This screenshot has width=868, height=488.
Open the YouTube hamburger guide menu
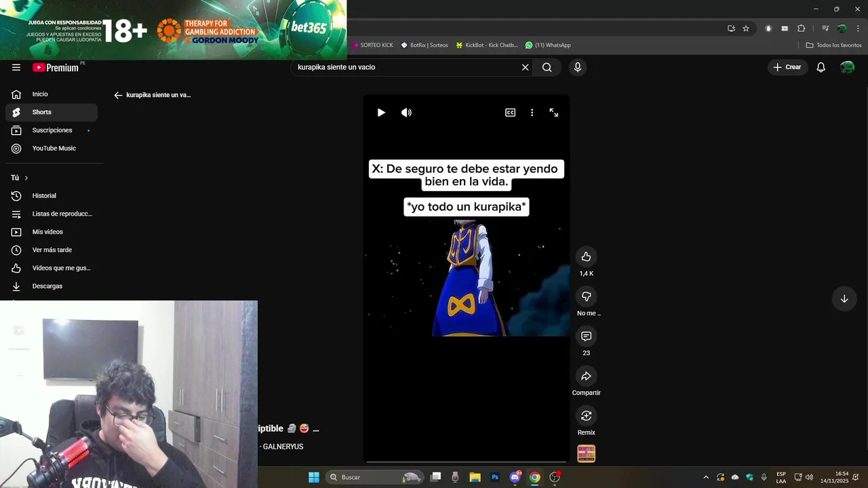coord(16,67)
